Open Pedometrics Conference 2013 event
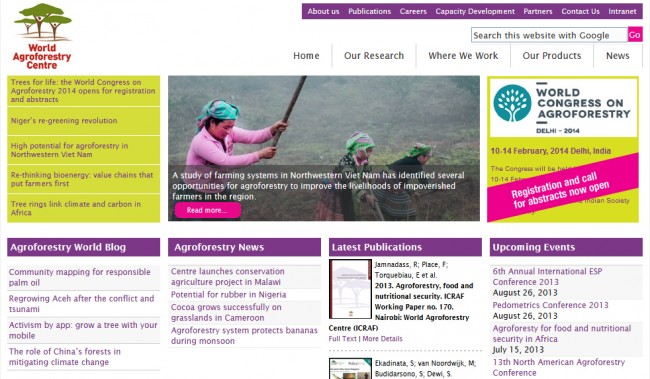This screenshot has width=650, height=379. coord(550,305)
